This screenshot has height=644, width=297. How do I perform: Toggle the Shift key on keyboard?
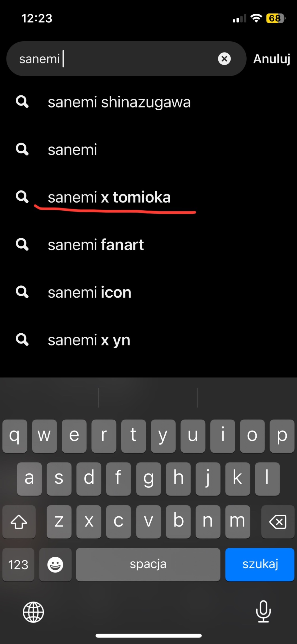pos(19,522)
